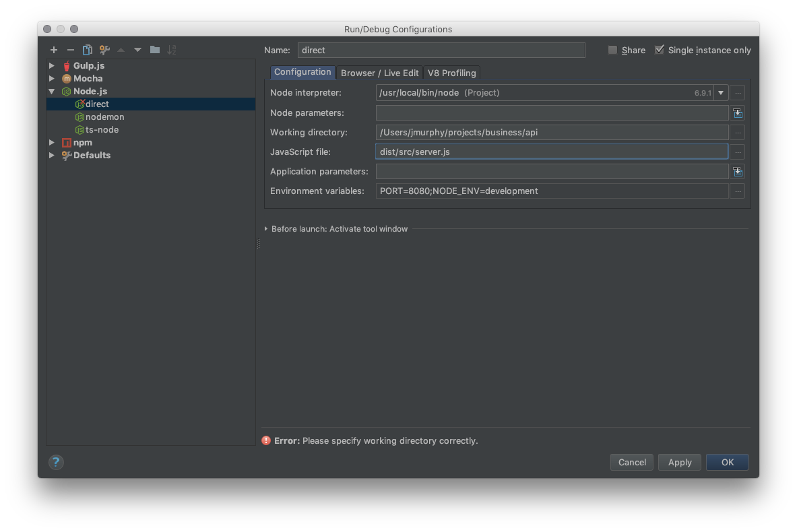This screenshot has width=797, height=532.
Task: Click the move configuration down arrow
Action: 137,50
